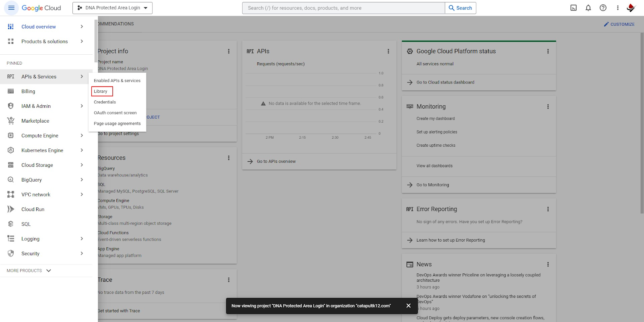644x322 pixels.
Task: Click the Security shield icon
Action: pos(11,254)
